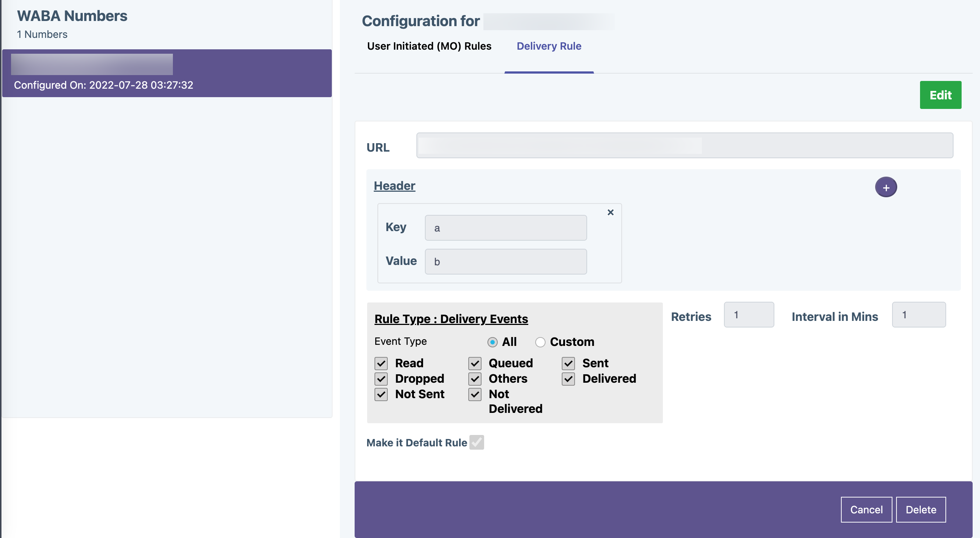Disable the Delivered event checkbox
This screenshot has width=980, height=538.
coord(568,379)
